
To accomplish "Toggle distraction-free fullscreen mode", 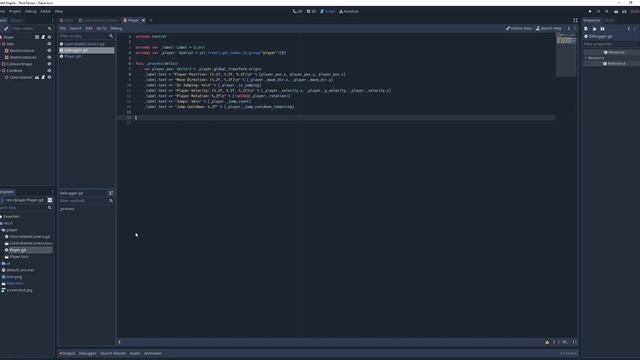I will pyautogui.click(x=576, y=20).
